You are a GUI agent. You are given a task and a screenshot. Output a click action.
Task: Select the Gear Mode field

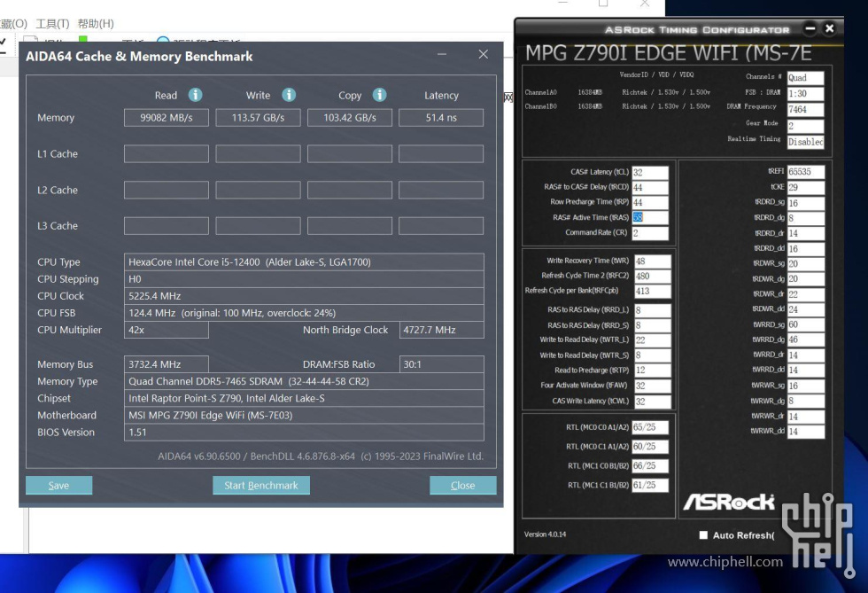806,126
